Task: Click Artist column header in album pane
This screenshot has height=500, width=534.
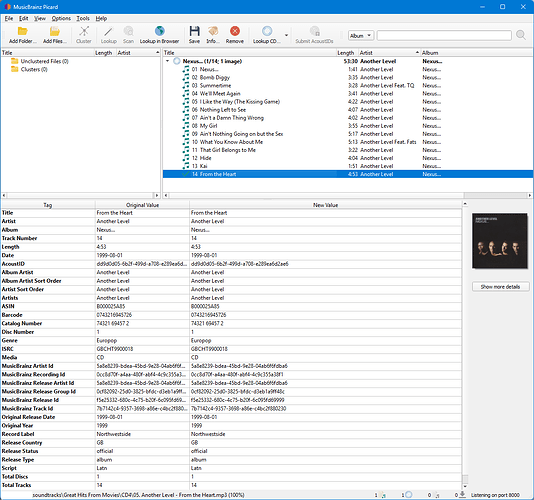Action: click(389, 53)
